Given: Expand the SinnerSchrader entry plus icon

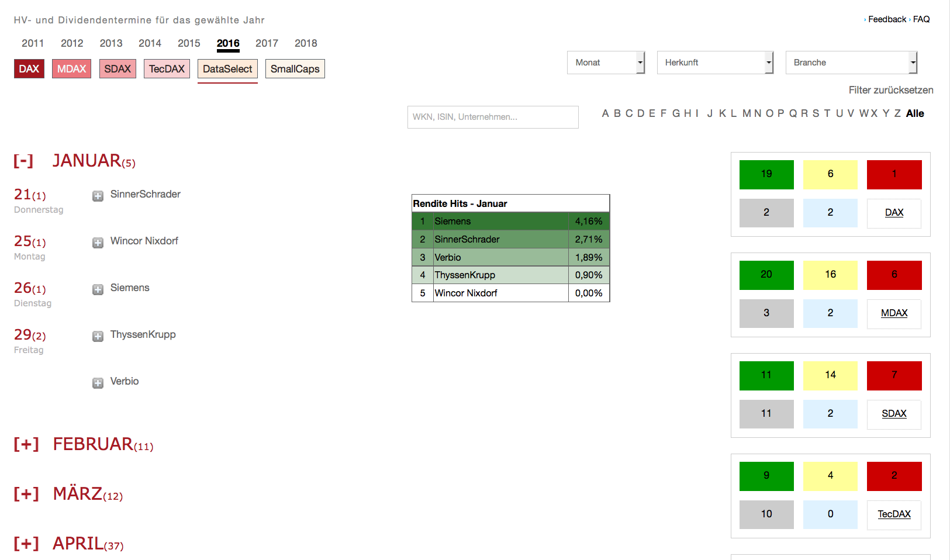Looking at the screenshot, I should click(98, 196).
